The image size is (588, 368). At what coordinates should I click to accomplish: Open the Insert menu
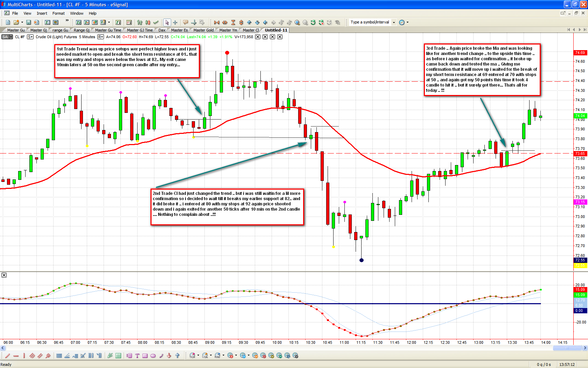(42, 13)
